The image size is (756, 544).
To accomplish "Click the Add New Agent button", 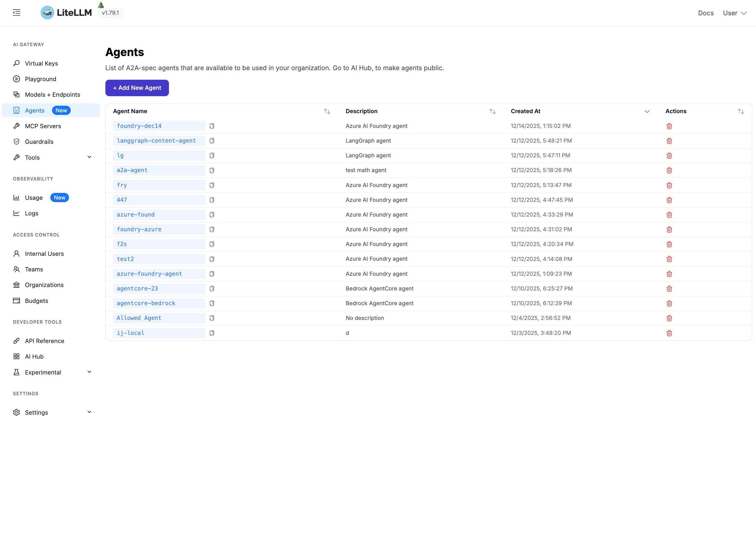I will (x=137, y=88).
